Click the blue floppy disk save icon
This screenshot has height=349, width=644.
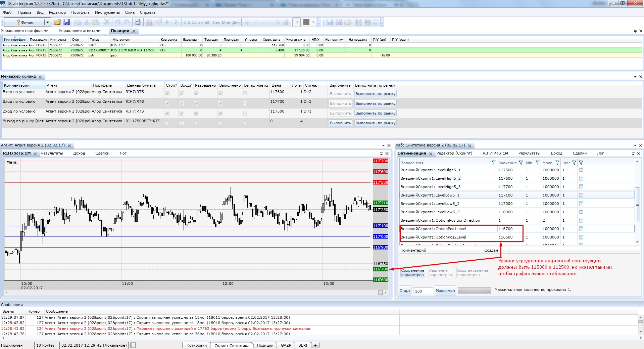click(x=66, y=22)
